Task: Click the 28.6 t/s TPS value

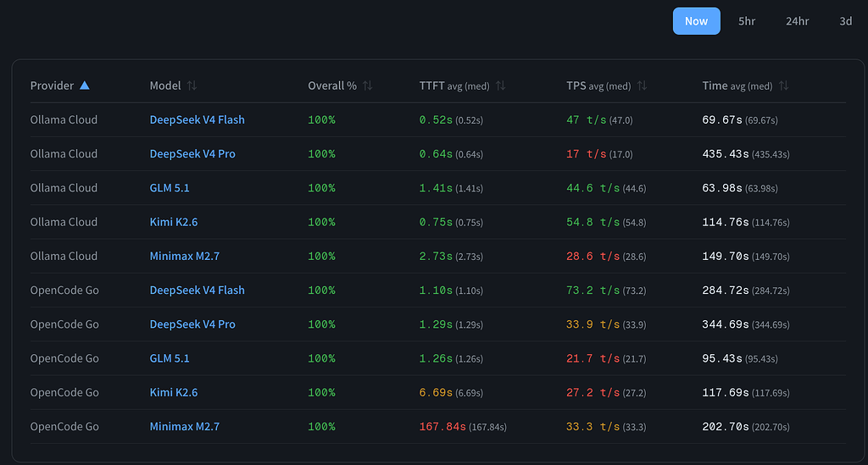Action: pyautogui.click(x=593, y=257)
